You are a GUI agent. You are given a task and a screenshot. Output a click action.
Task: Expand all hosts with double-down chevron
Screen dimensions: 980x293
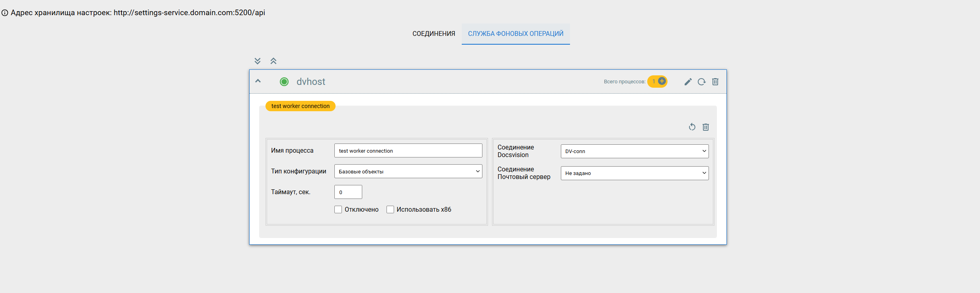(258, 61)
